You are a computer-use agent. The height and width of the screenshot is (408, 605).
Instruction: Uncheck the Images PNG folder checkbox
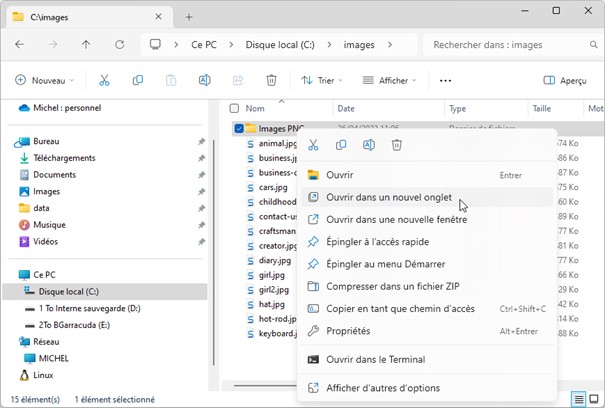tap(238, 129)
